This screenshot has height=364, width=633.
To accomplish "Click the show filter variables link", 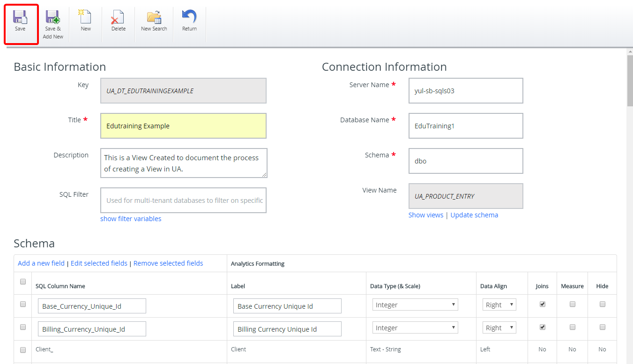I will tap(131, 219).
